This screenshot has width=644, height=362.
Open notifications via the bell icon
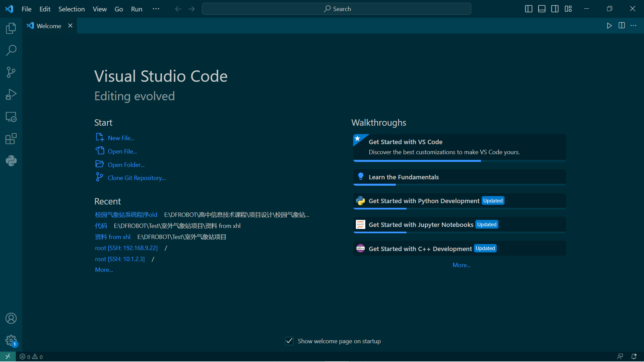634,356
